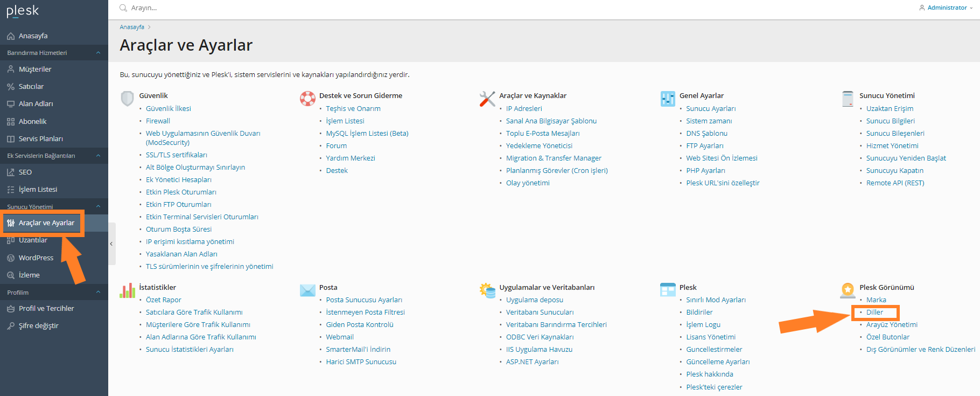Open Sunucuyu Yeniden Başlat link
Screen dimensions: 980x396
click(906, 158)
